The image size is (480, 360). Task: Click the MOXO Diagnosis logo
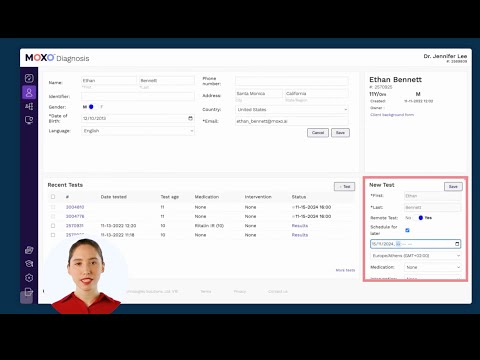coord(57,58)
